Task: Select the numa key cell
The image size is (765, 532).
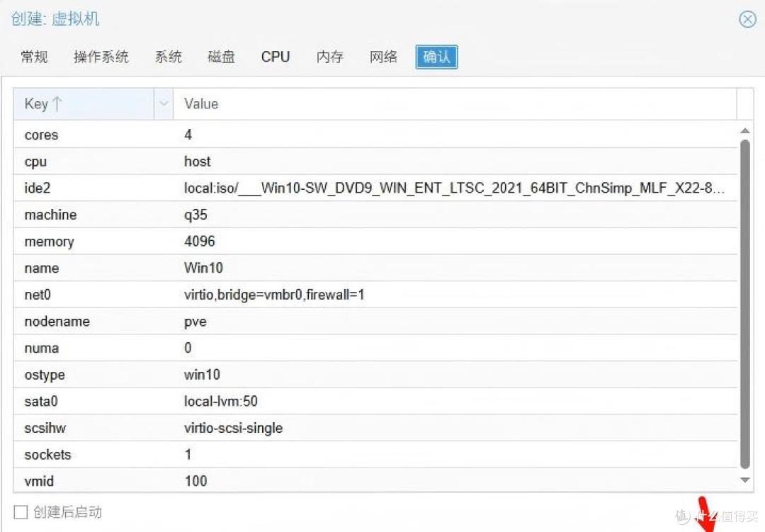Action: pos(42,348)
